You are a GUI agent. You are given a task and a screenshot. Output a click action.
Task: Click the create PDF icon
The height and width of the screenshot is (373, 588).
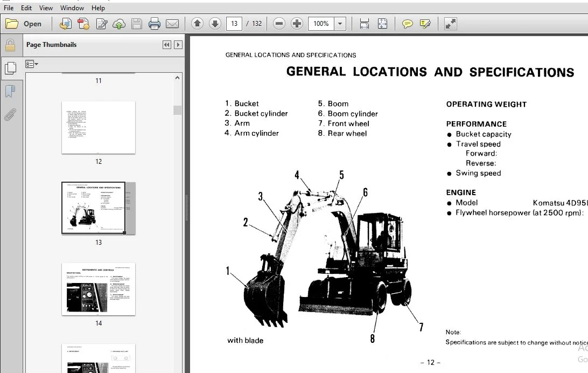66,24
